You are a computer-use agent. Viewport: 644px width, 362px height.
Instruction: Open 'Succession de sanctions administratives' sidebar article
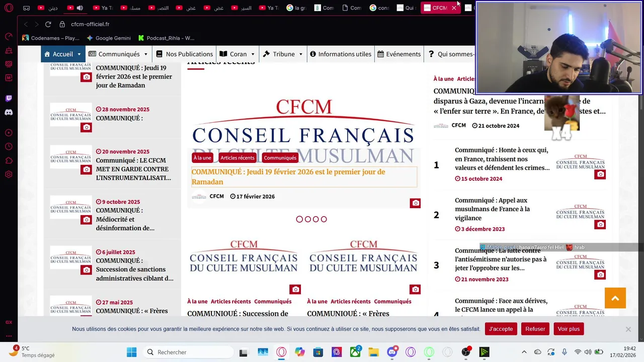click(x=135, y=269)
